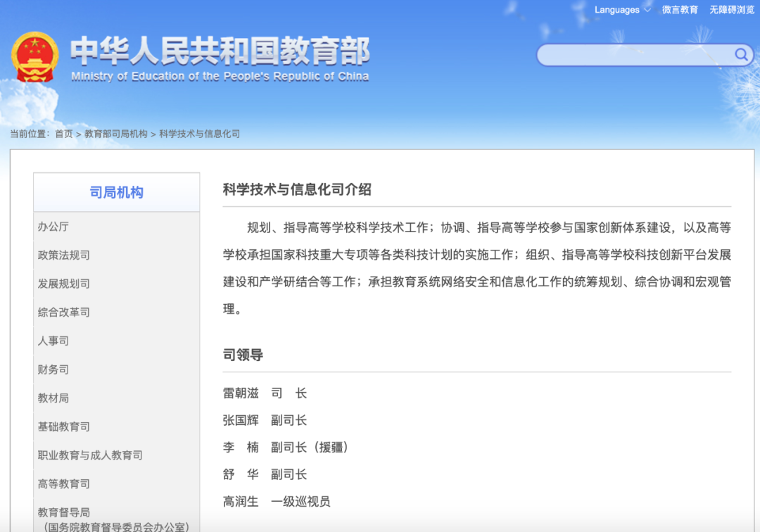760x532 pixels.
Task: Click 科学技术与信息化司 breadcrumb text
Action: pos(199,134)
